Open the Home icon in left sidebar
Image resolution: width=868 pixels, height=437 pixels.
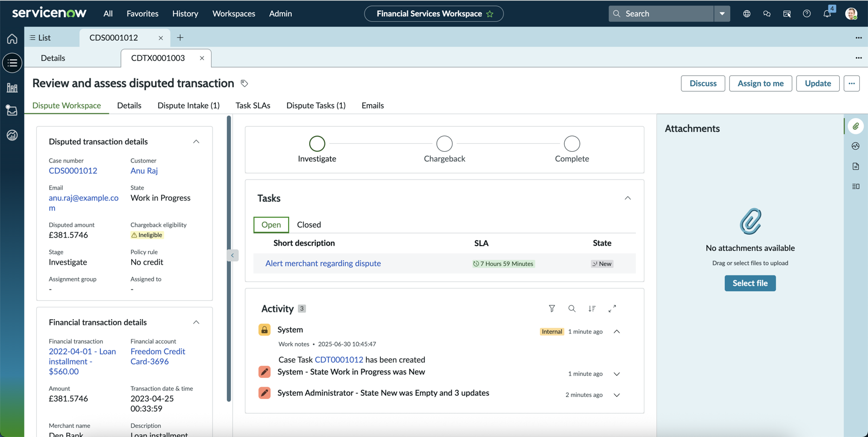12,39
